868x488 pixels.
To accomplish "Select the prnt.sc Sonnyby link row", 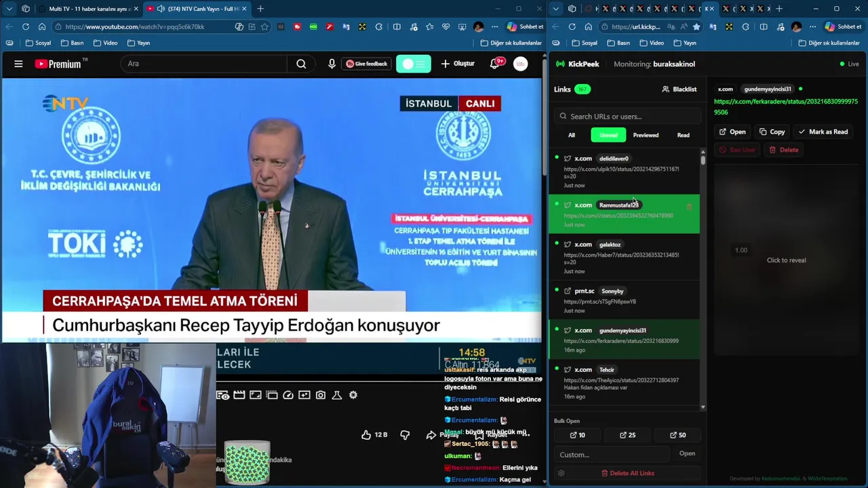I will (624, 300).
